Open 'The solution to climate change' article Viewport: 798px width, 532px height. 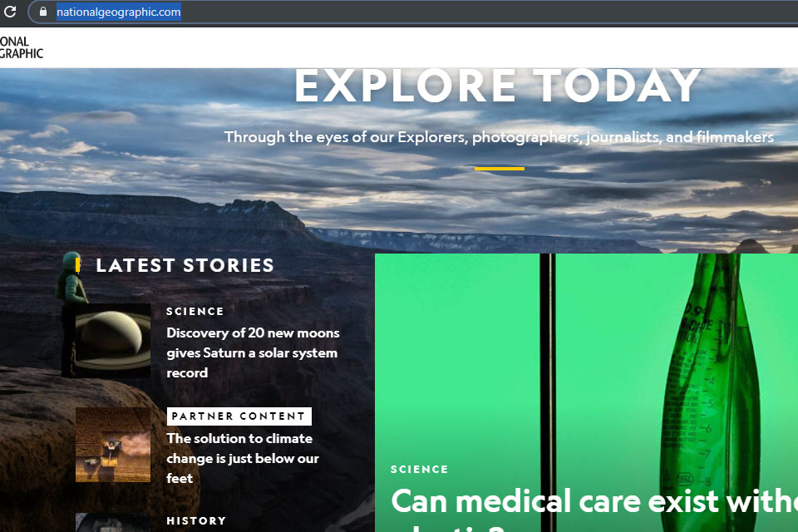click(243, 458)
